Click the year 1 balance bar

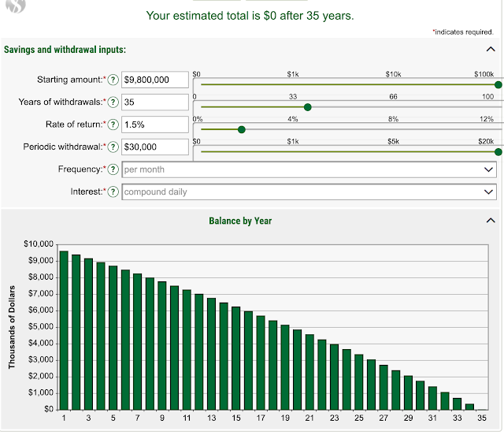tap(64, 330)
